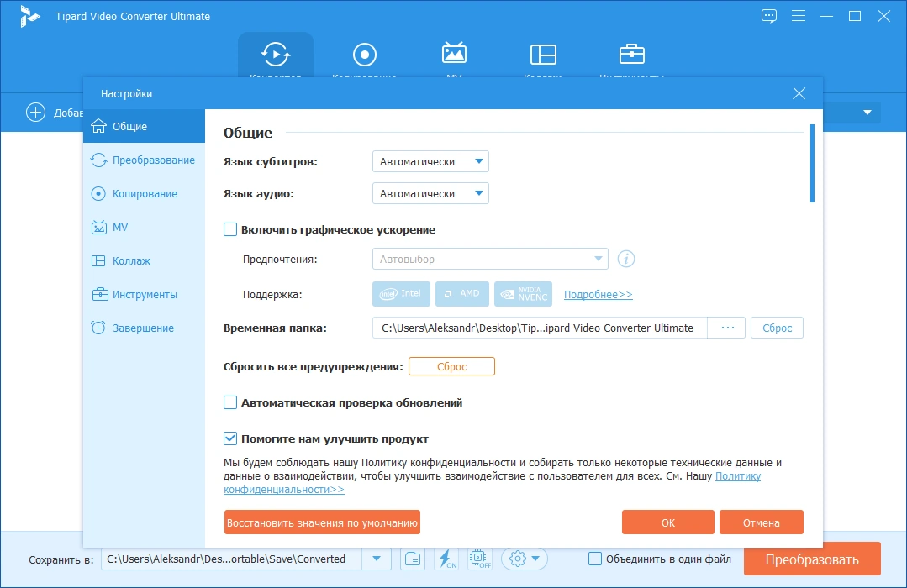Toggle the lightning high-speed conversion icon

[446, 559]
